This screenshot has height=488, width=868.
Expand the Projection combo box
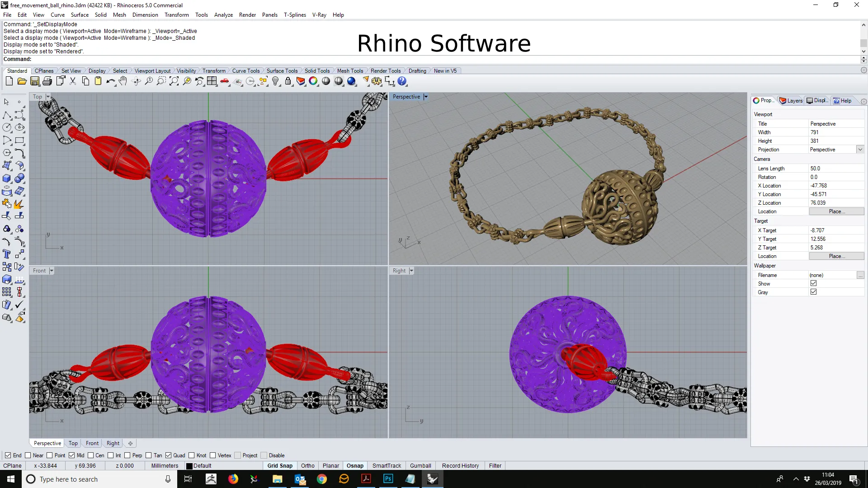click(860, 150)
